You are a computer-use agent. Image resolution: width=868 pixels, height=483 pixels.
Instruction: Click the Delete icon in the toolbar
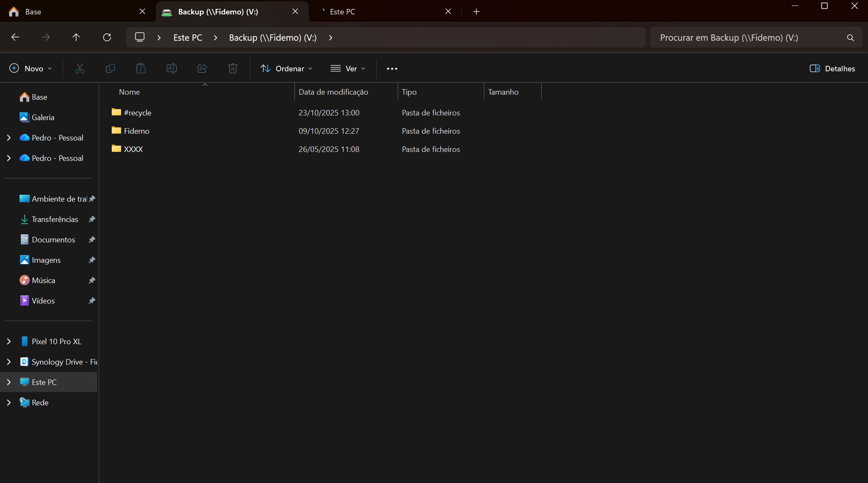(232, 68)
